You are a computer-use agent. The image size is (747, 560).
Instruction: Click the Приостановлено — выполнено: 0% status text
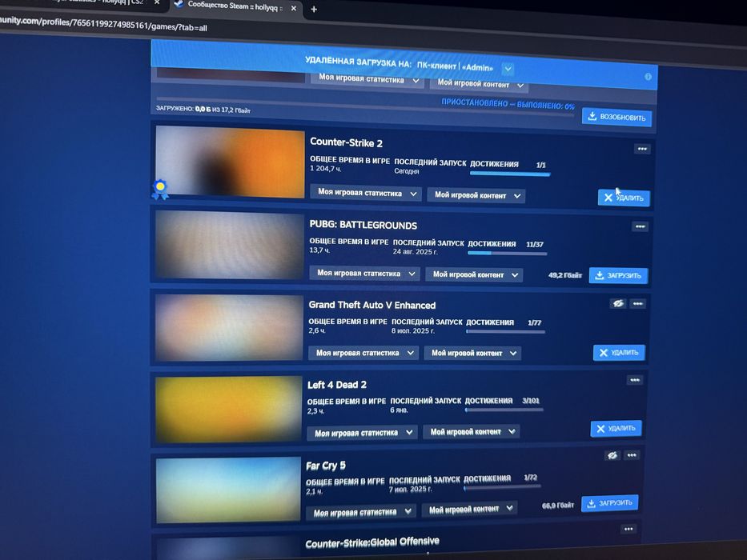point(508,104)
